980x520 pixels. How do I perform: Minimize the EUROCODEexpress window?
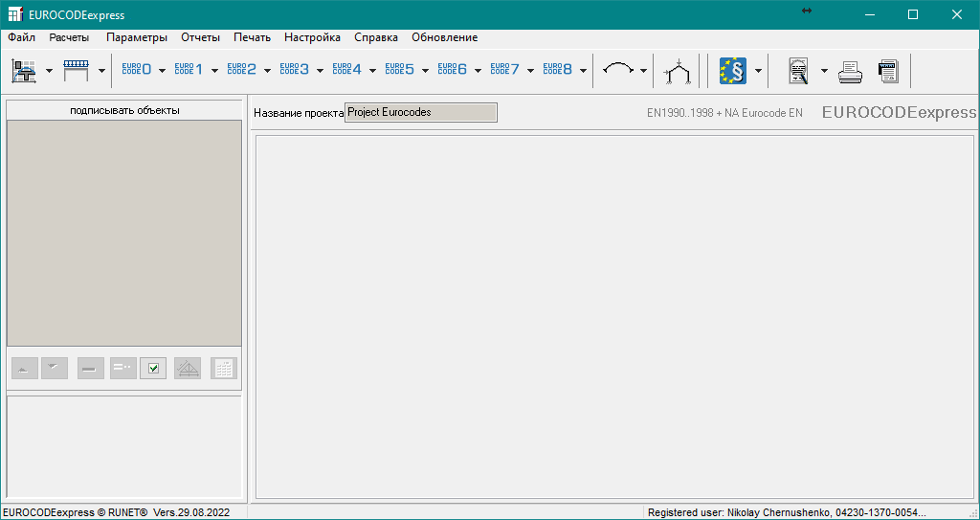(869, 14)
